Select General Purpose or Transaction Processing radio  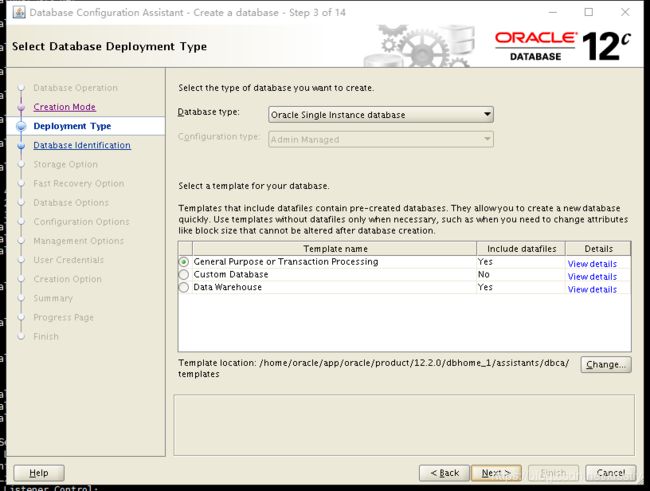pos(184,262)
